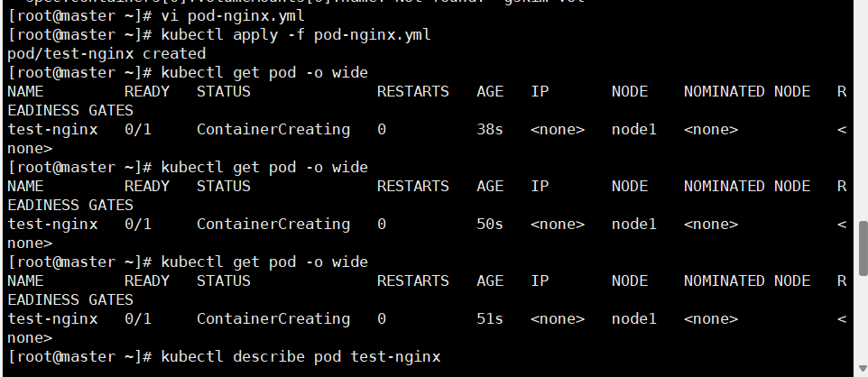The height and width of the screenshot is (377, 868).
Task: Click the "38s" age value
Action: click(490, 130)
